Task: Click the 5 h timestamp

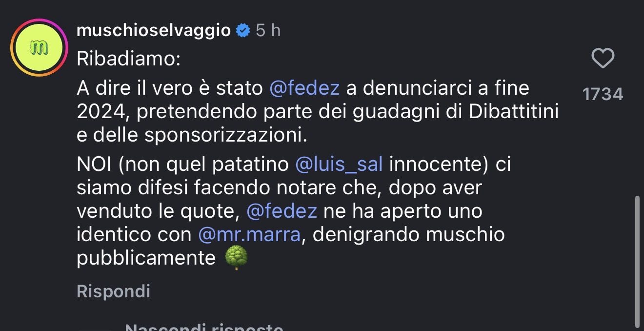Action: pos(268,30)
